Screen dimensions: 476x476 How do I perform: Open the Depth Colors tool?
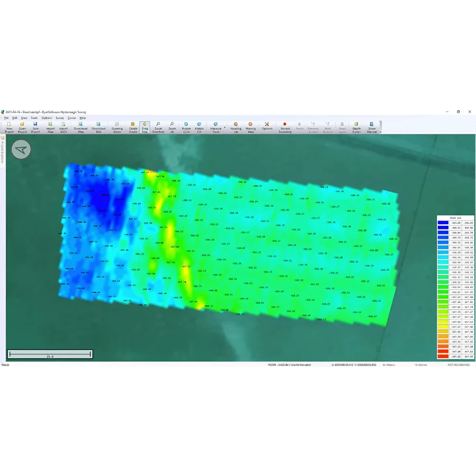356,127
